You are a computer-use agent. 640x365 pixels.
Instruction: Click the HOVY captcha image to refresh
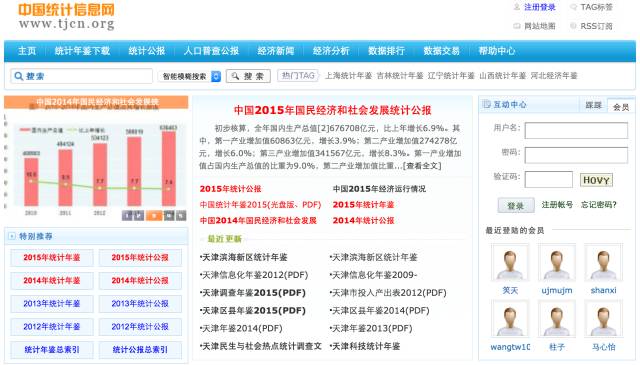coord(596,180)
